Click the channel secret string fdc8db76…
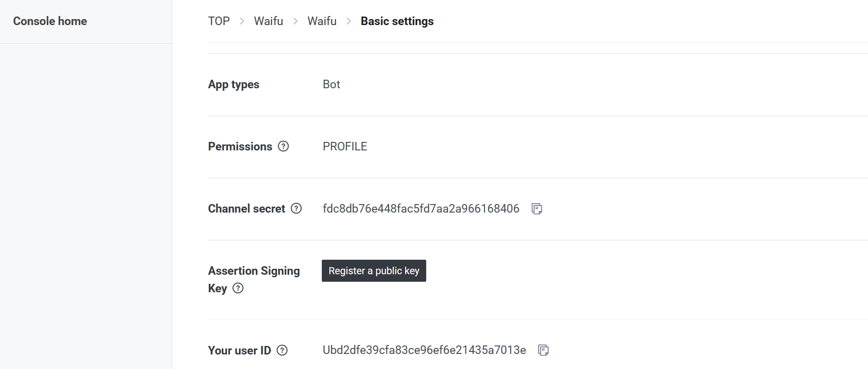The image size is (868, 369). [x=421, y=209]
